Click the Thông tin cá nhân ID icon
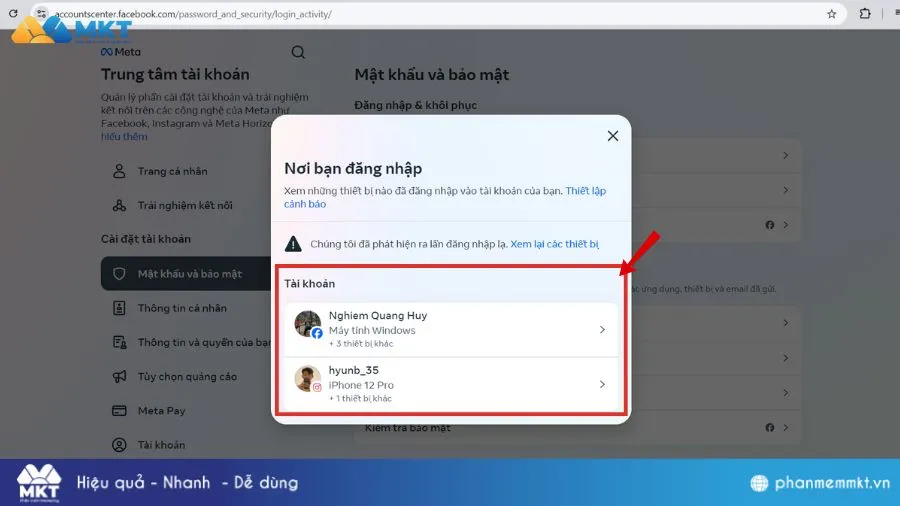The height and width of the screenshot is (506, 900). (119, 308)
